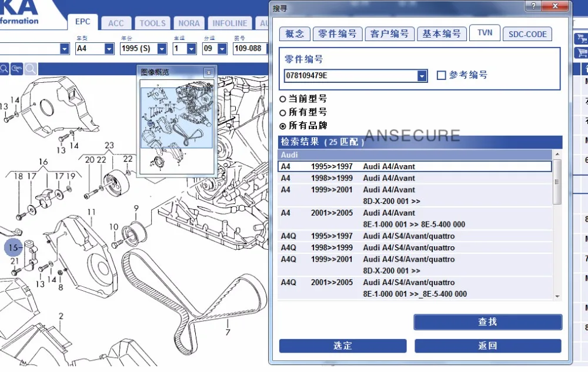Open the leftmost blank dropdown arrow
This screenshot has width=588, height=372.
(x=65, y=49)
